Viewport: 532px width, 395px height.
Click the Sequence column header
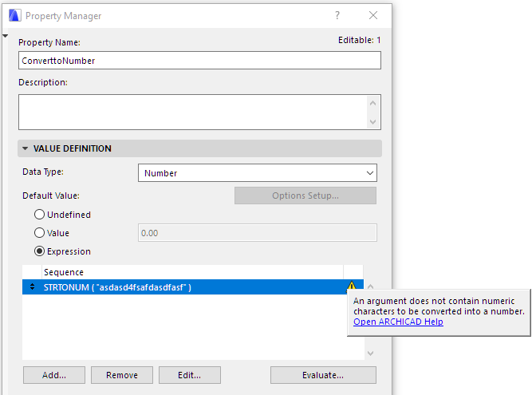(192, 272)
